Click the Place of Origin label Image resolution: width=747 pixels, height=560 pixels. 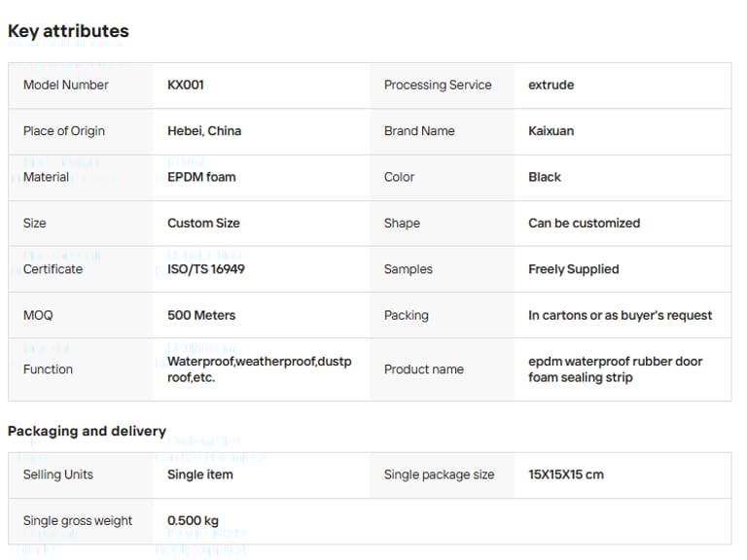click(64, 131)
